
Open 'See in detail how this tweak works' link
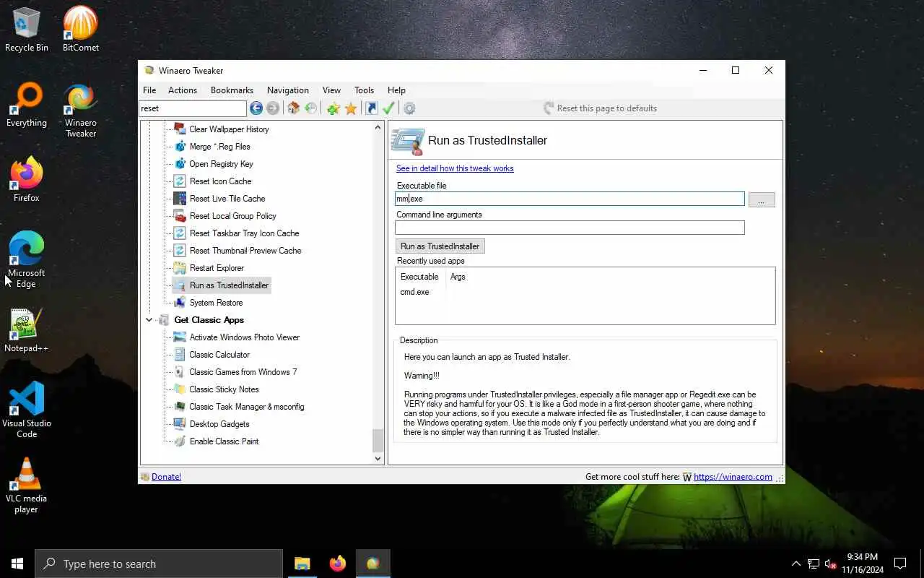[x=455, y=168]
